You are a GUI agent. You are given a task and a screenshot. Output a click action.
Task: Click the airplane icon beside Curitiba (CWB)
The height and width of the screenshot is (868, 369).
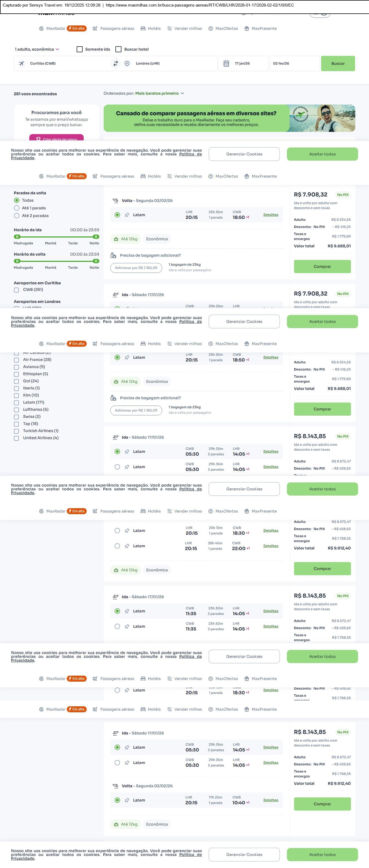pos(22,63)
